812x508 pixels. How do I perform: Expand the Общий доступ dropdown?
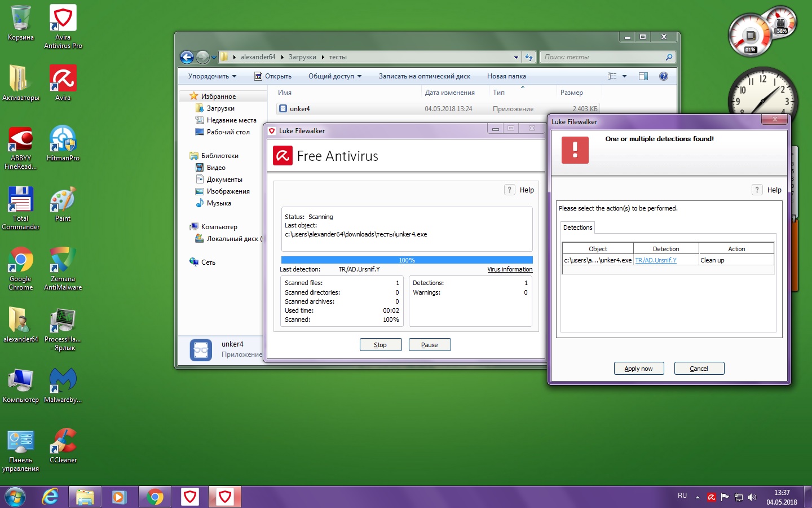pos(334,76)
